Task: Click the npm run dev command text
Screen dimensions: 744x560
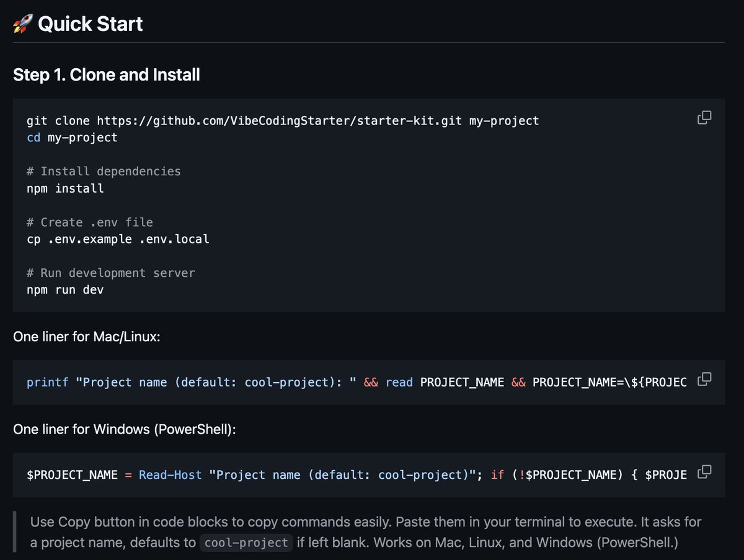Action: (x=65, y=289)
